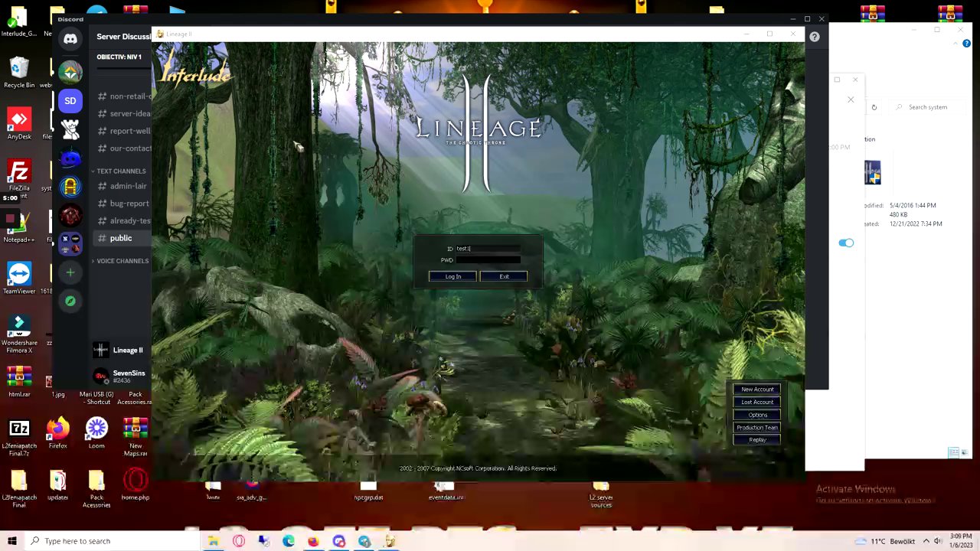
Task: Click the taskbar volume speaker icon
Action: tap(938, 541)
